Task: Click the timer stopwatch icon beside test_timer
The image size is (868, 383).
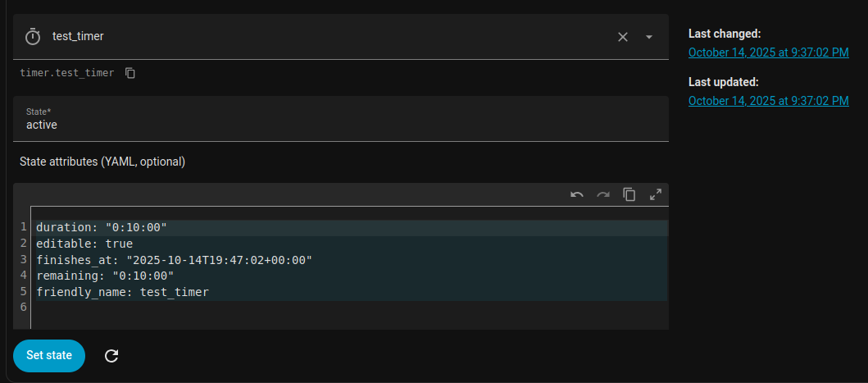Action: (33, 37)
